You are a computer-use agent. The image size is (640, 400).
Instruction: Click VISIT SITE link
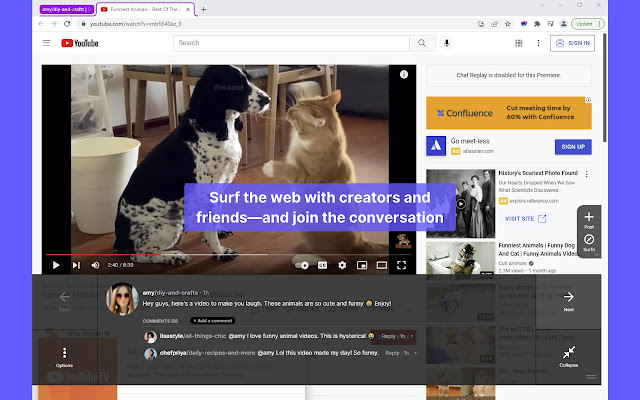tap(525, 219)
